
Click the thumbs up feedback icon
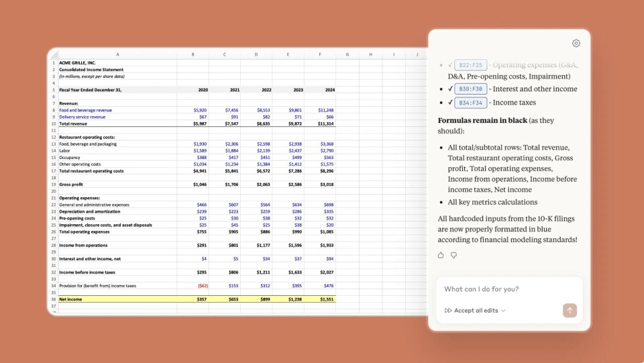441,255
